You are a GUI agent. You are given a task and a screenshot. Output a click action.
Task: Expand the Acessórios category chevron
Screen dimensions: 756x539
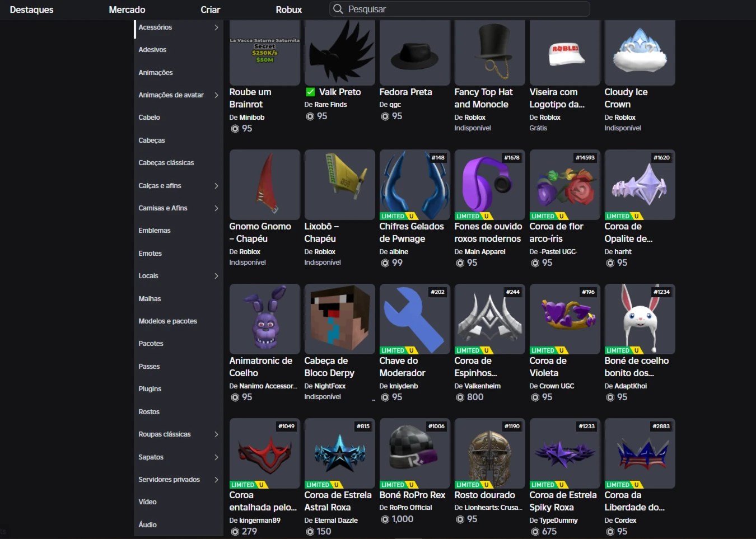coord(216,27)
